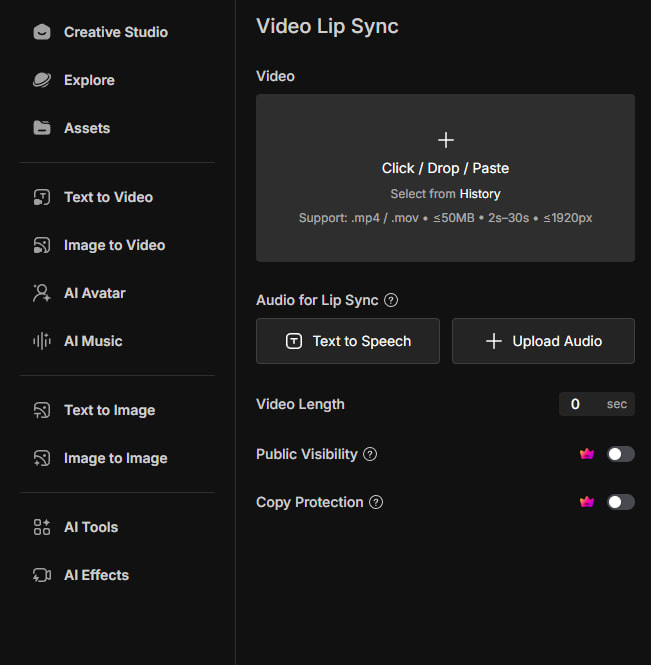
Task: Enable the Copy Protection switch
Action: (620, 502)
